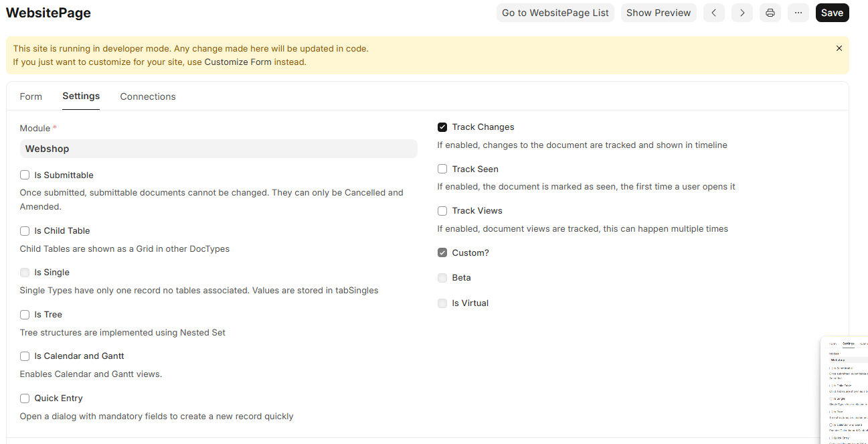This screenshot has width=868, height=444.
Task: Open the Customize Form link
Action: (x=238, y=62)
